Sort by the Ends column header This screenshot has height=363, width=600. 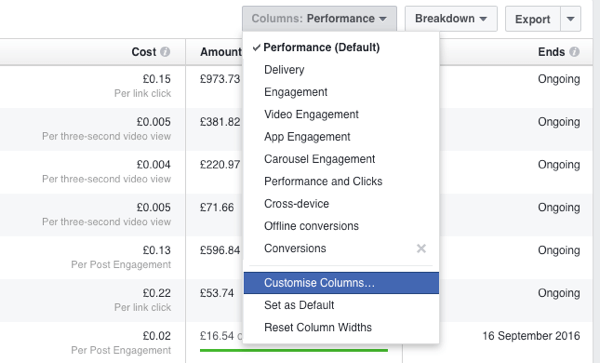551,52
